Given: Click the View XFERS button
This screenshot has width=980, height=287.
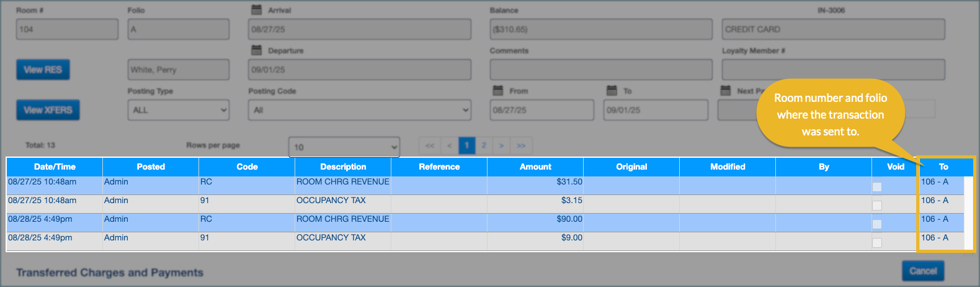Looking at the screenshot, I should [x=48, y=110].
